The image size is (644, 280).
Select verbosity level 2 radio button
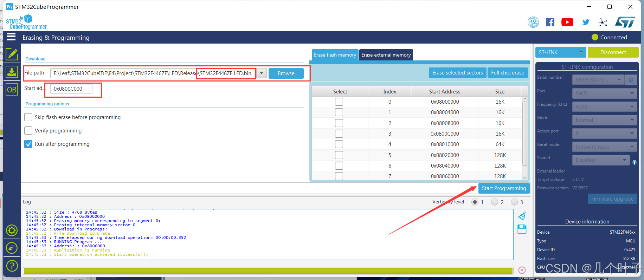pyautogui.click(x=495, y=202)
